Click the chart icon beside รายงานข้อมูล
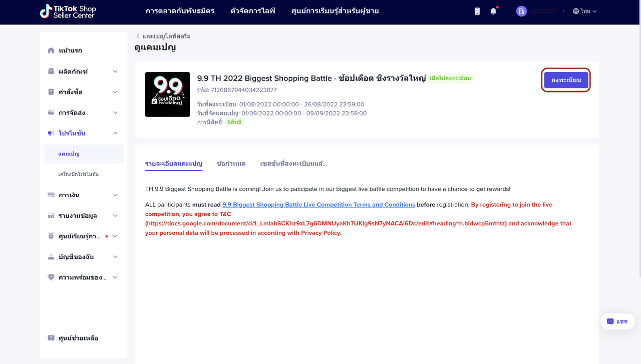Image resolution: width=641 pixels, height=364 pixels. point(51,215)
